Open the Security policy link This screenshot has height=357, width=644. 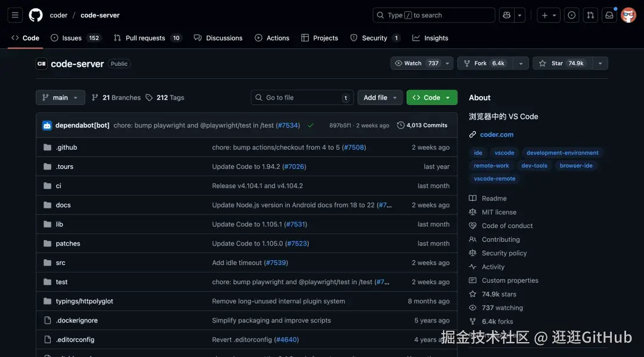click(x=498, y=253)
